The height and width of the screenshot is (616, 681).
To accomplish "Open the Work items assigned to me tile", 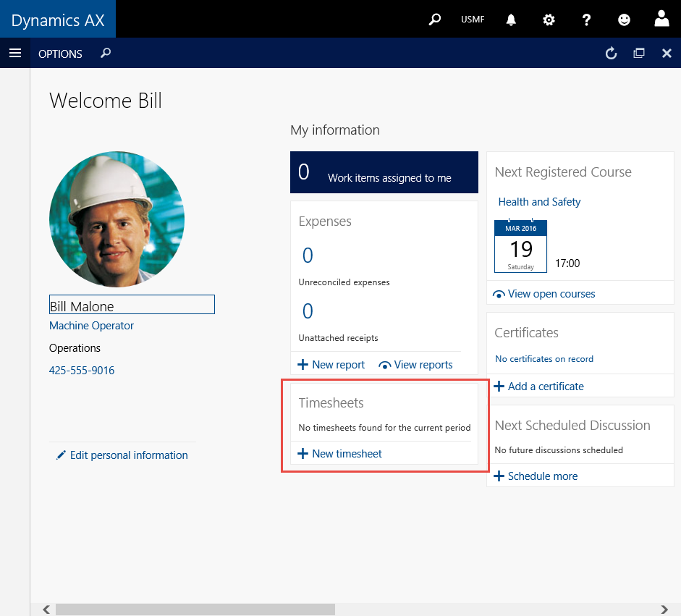I will point(384,172).
